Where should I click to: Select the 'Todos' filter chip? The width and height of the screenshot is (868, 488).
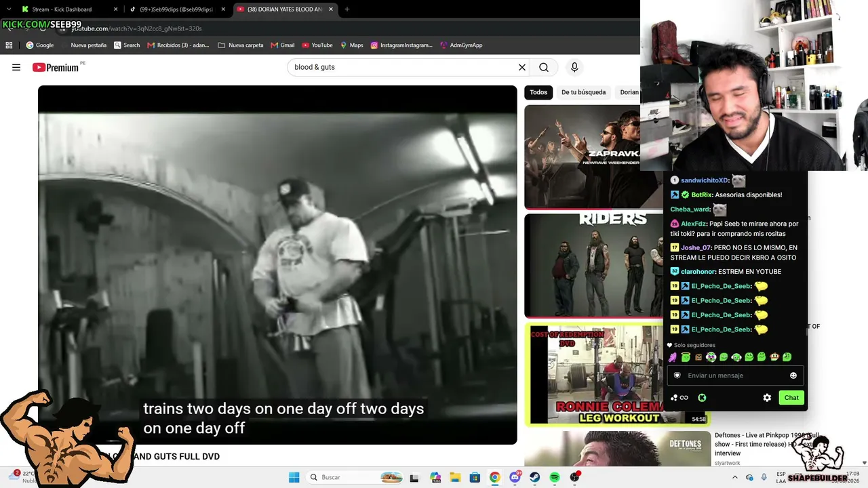pyautogui.click(x=538, y=92)
